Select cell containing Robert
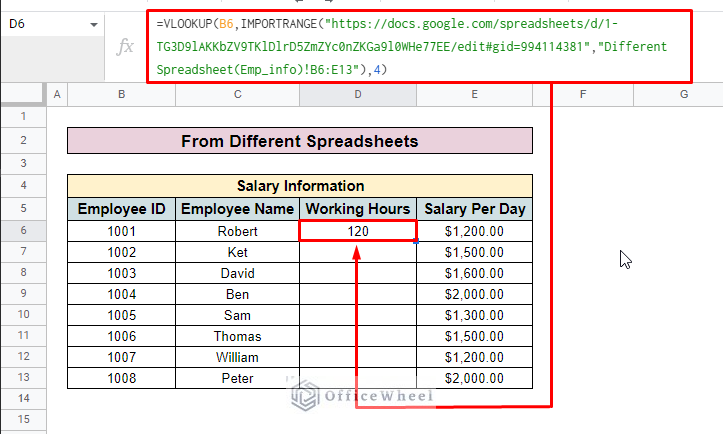Viewport: 723px width, 434px height. pos(237,231)
